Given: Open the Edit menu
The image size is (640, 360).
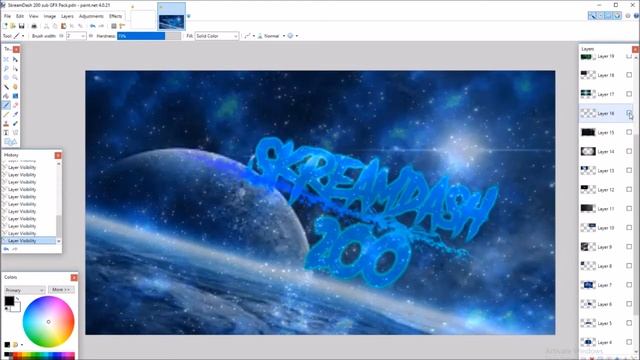Looking at the screenshot, I should click(x=20, y=16).
